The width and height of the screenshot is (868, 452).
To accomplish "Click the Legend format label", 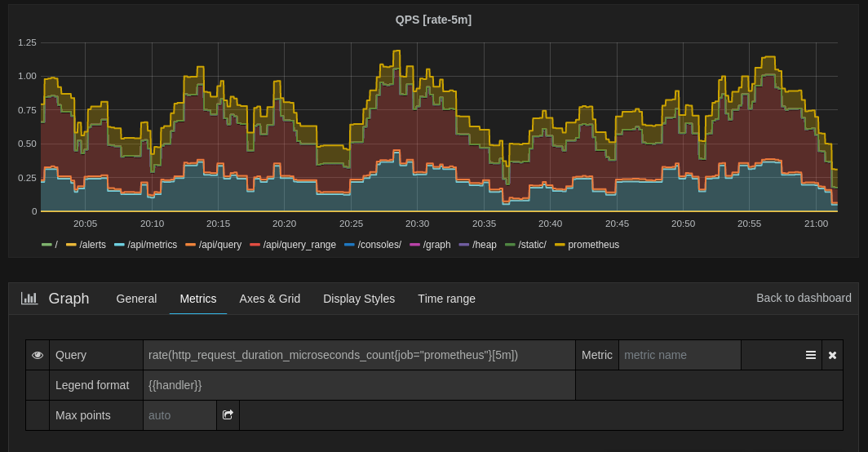I will point(92,385).
